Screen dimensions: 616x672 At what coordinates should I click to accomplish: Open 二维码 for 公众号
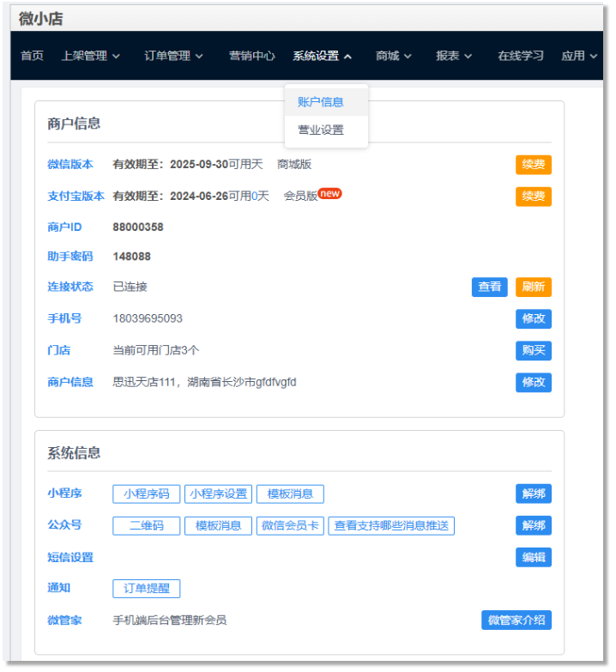147,526
